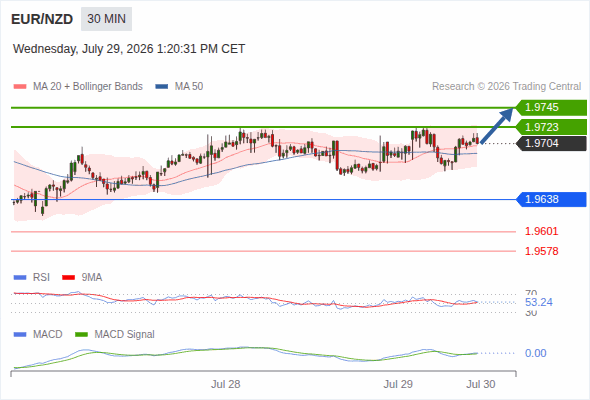
Task: Click the MACD Signal legend label
Action: 124,335
